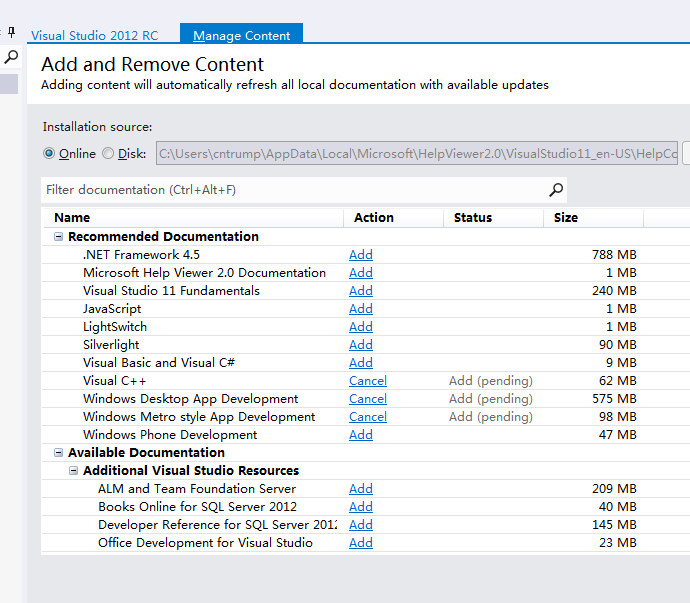This screenshot has height=603, width=690.
Task: Click 'Add (pending)' status for Visual C++
Action: tap(491, 381)
